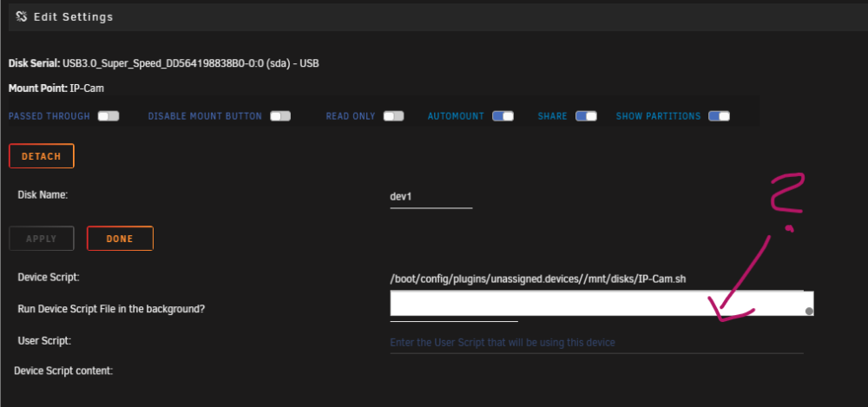Image resolution: width=868 pixels, height=407 pixels.
Task: Click the grayed Apply button
Action: click(x=42, y=239)
